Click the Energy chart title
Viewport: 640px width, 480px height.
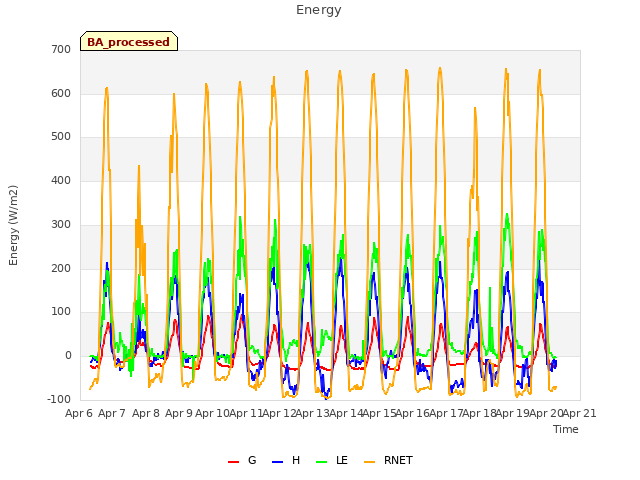(x=318, y=10)
